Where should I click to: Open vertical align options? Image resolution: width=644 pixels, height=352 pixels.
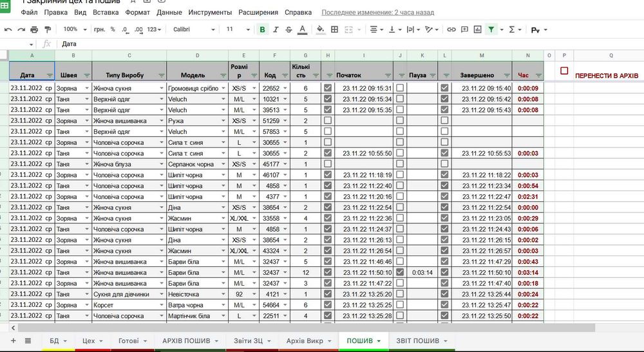(x=394, y=30)
